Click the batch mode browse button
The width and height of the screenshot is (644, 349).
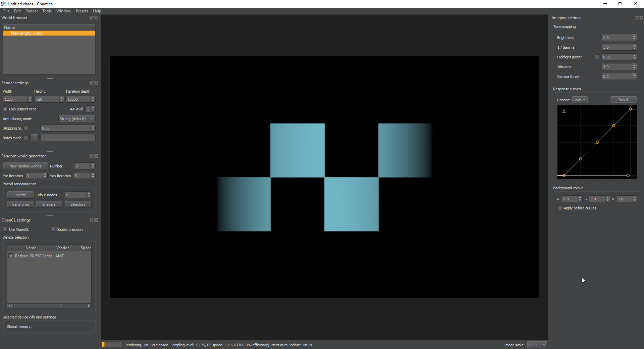pos(35,138)
